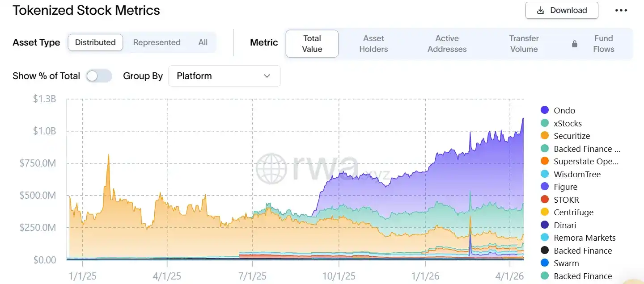
Task: Select Distributed under Asset Type
Action: point(95,42)
